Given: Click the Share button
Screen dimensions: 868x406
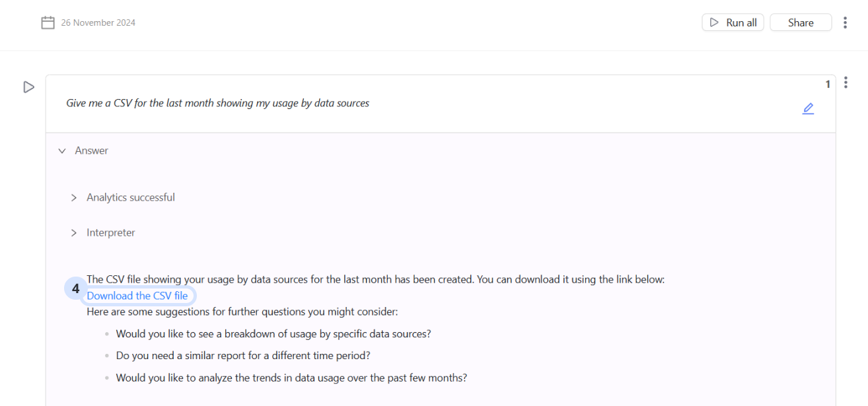Looking at the screenshot, I should coord(801,22).
